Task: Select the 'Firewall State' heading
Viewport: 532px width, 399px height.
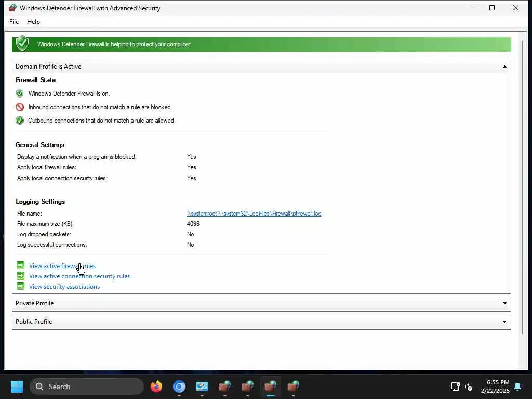Action: tap(36, 80)
